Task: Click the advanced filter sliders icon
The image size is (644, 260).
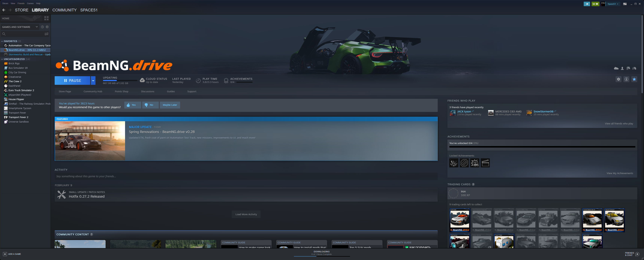Action: [46, 34]
